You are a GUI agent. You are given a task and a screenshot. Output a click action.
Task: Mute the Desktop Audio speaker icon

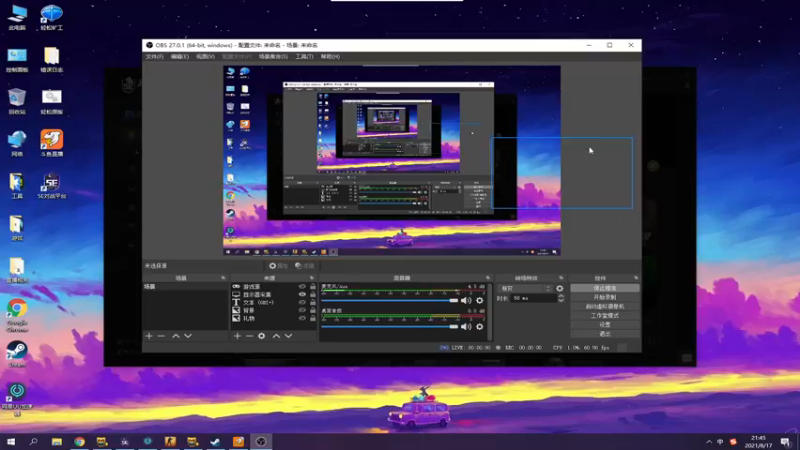(x=466, y=327)
